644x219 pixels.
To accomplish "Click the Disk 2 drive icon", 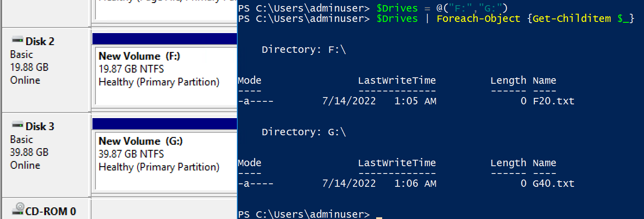I will [17, 40].
